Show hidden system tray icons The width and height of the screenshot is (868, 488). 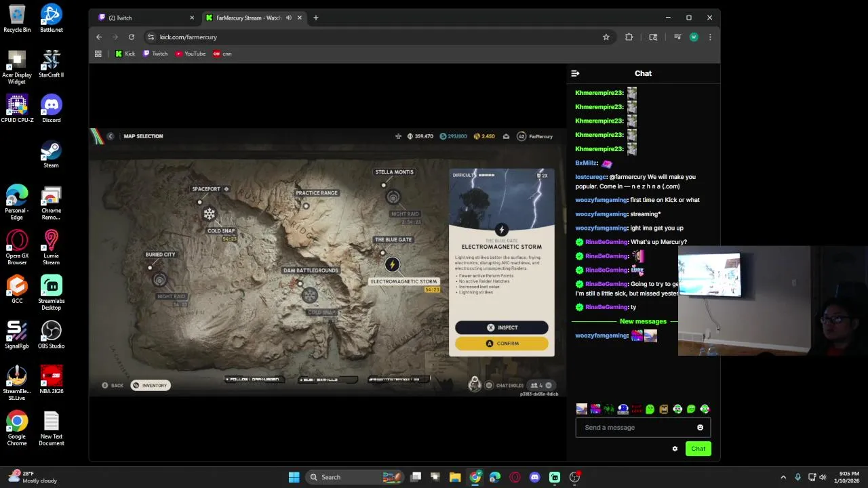click(783, 477)
